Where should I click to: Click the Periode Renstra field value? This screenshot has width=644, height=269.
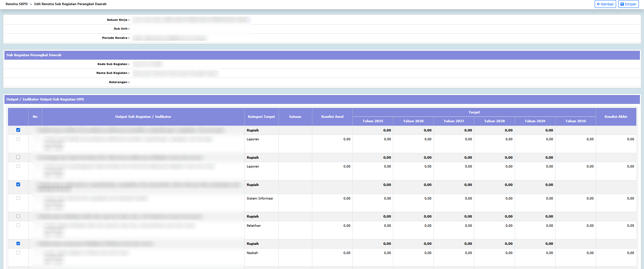click(169, 38)
